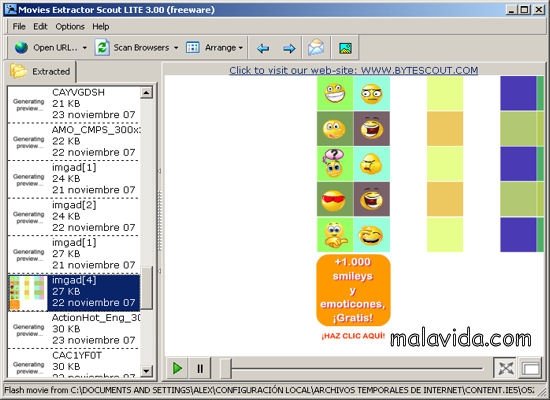Click the window maximize button
The image size is (550, 400).
point(524,10)
